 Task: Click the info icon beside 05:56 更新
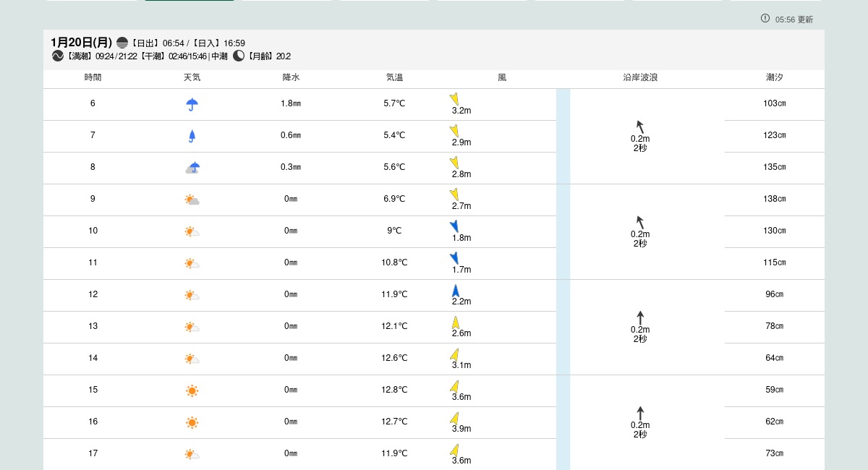[765, 18]
